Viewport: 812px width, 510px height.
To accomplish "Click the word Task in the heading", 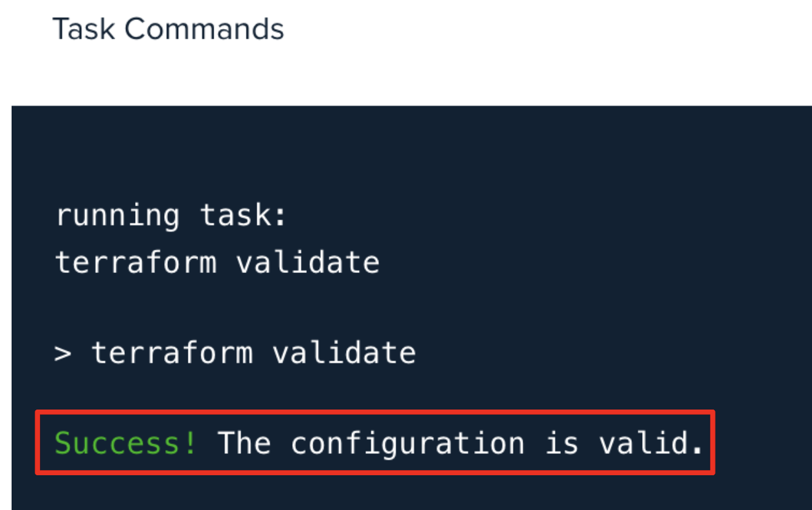I will [x=83, y=30].
